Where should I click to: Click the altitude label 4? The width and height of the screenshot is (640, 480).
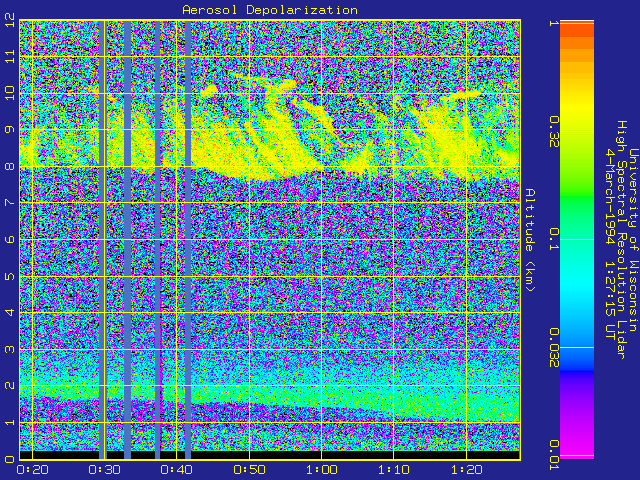(x=10, y=313)
